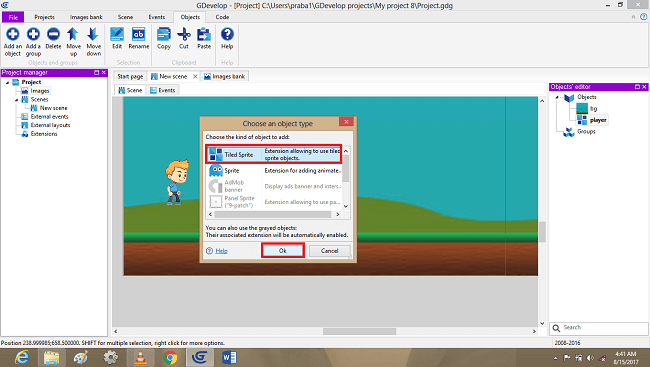Collapse the Project tree node
This screenshot has height=367, width=650.
coord(7,83)
